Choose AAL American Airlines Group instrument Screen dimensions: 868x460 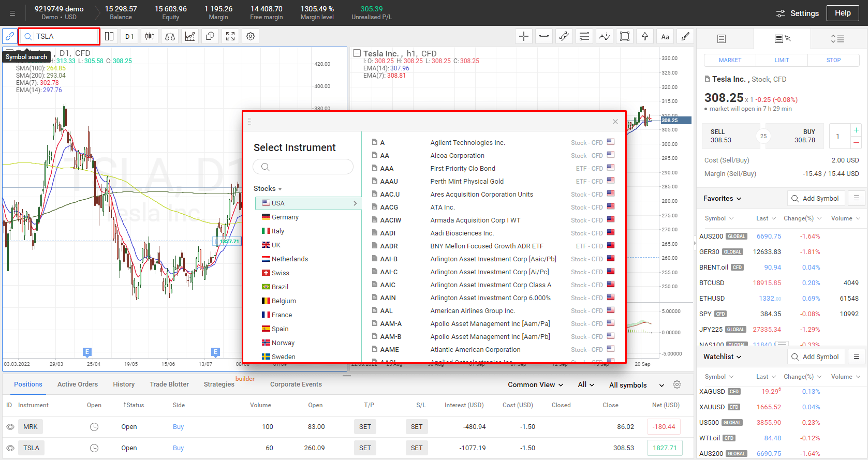click(493, 311)
